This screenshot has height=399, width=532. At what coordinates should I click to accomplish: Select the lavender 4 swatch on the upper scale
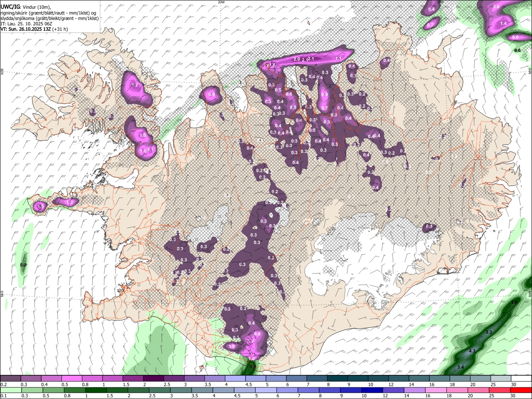coord(235,379)
